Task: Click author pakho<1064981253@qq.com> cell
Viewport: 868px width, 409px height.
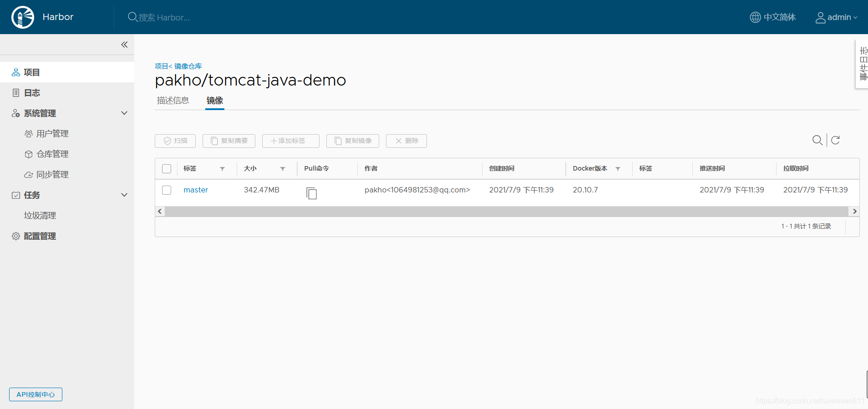Action: tap(417, 190)
